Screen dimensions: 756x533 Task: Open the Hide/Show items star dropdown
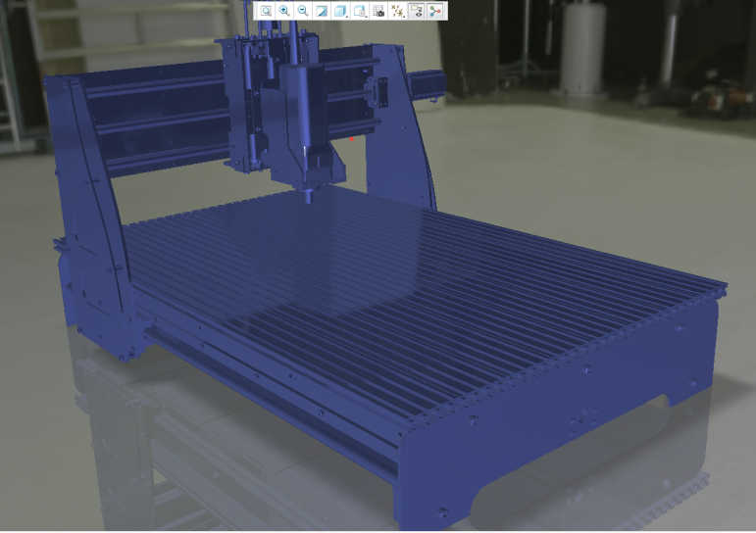[397, 11]
